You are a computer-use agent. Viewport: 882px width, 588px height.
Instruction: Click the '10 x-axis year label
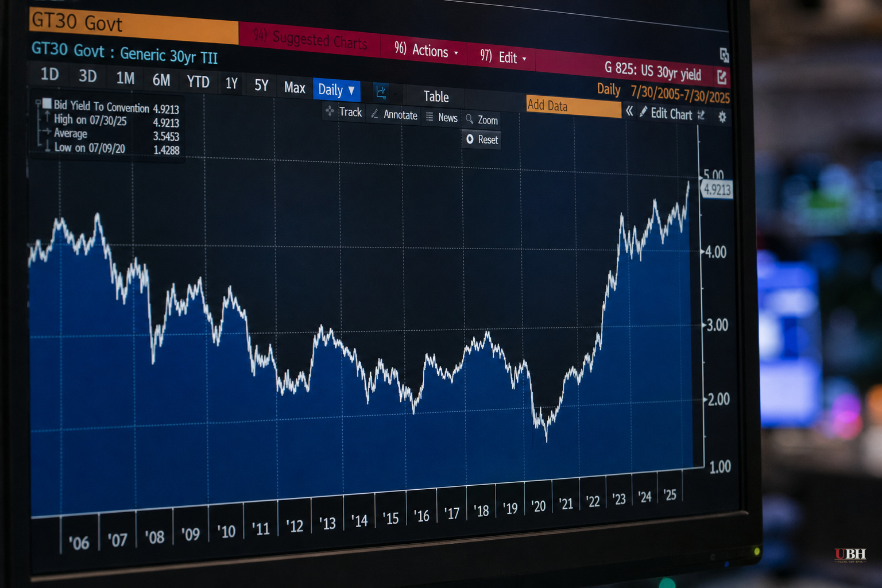point(226,531)
